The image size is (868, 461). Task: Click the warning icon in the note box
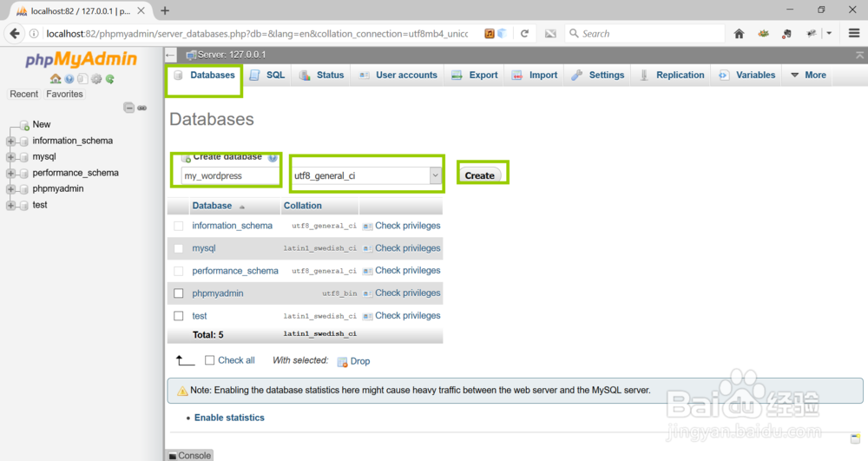point(182,391)
